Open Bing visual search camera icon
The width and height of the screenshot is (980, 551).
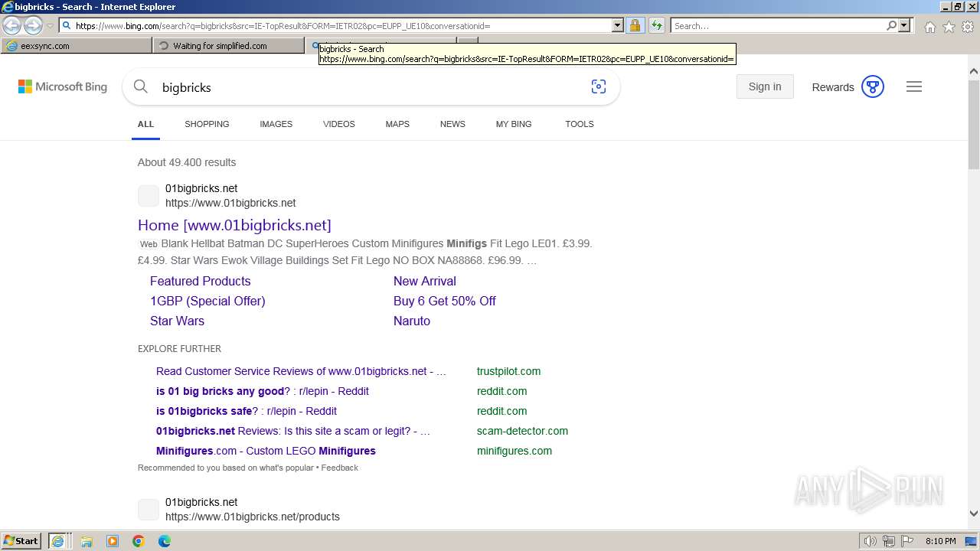click(599, 86)
